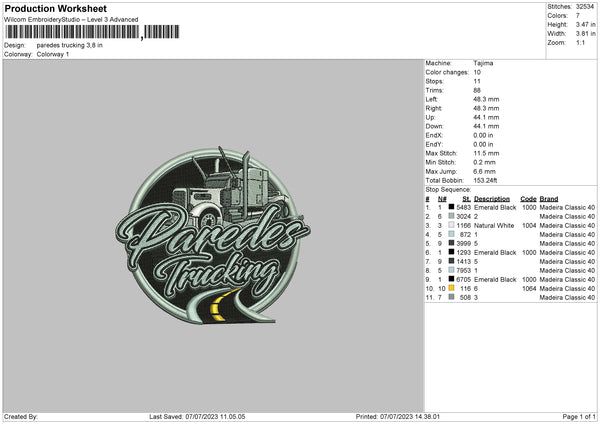
Task: Select the stitches count 32534
Action: point(585,7)
